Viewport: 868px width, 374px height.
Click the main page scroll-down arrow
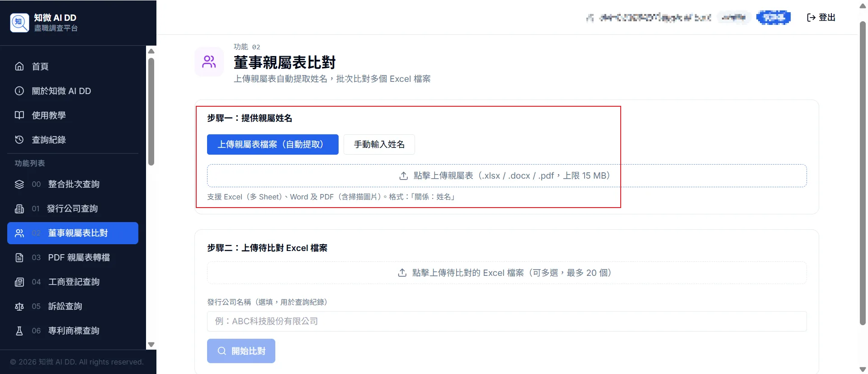pyautogui.click(x=863, y=369)
